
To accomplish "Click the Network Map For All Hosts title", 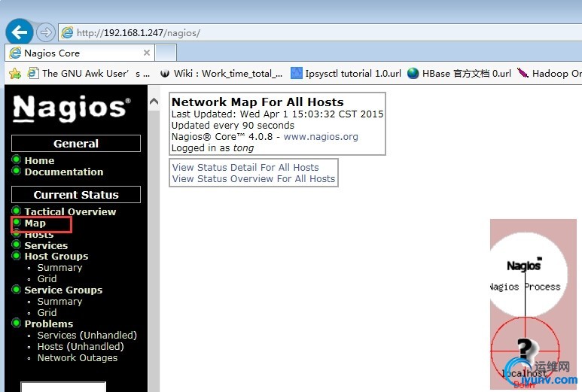I will [257, 102].
